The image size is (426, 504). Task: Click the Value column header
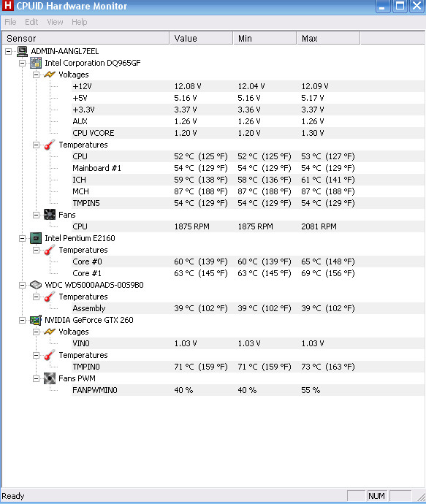pos(201,38)
